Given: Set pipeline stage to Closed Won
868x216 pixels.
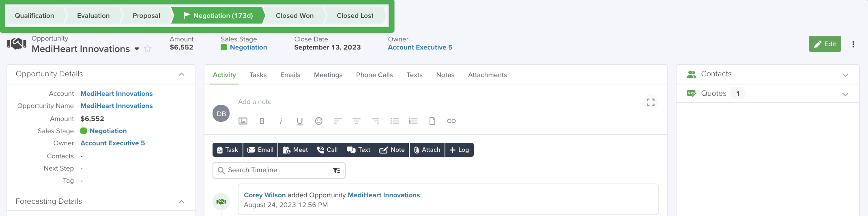Looking at the screenshot, I should click(295, 15).
